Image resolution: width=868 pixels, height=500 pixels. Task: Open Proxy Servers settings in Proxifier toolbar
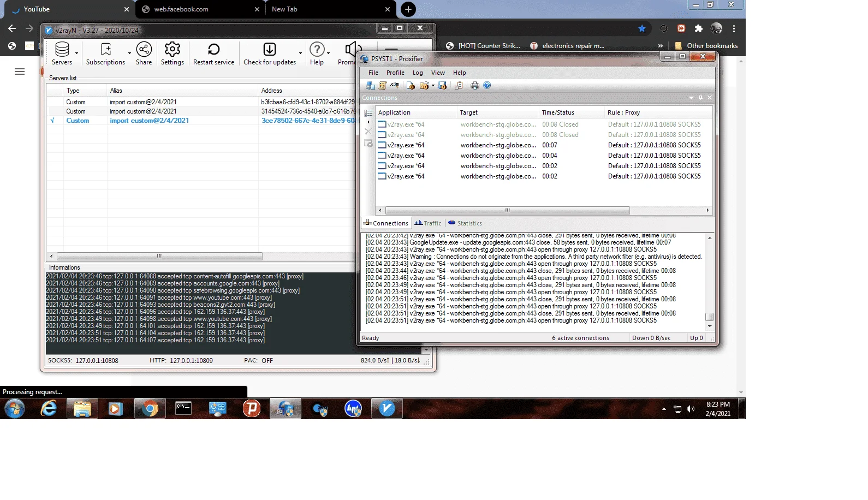371,86
